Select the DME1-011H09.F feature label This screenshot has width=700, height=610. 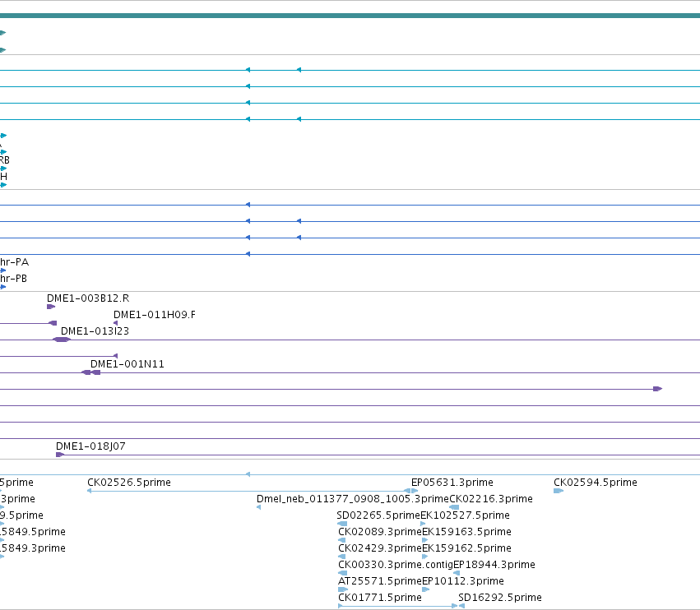point(155,315)
